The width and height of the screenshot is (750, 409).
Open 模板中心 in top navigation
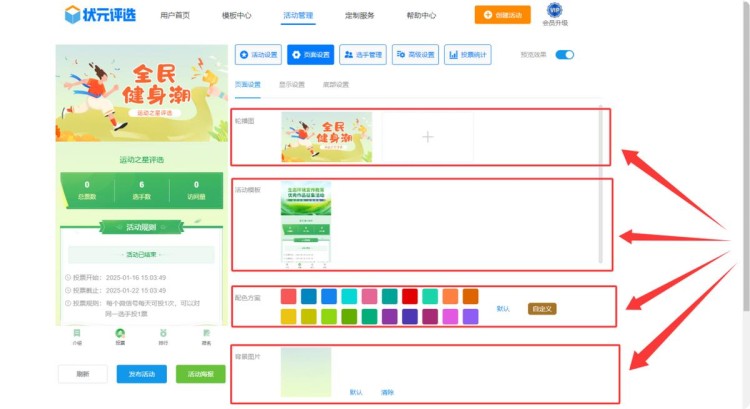tap(237, 16)
